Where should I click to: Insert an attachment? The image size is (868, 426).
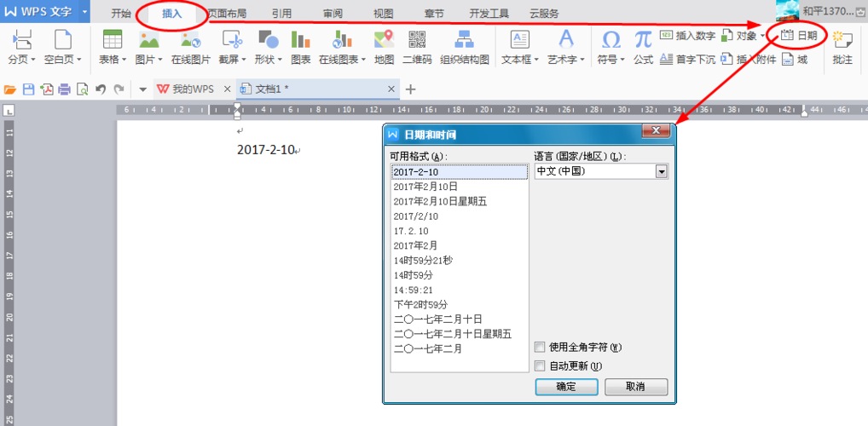(x=749, y=60)
